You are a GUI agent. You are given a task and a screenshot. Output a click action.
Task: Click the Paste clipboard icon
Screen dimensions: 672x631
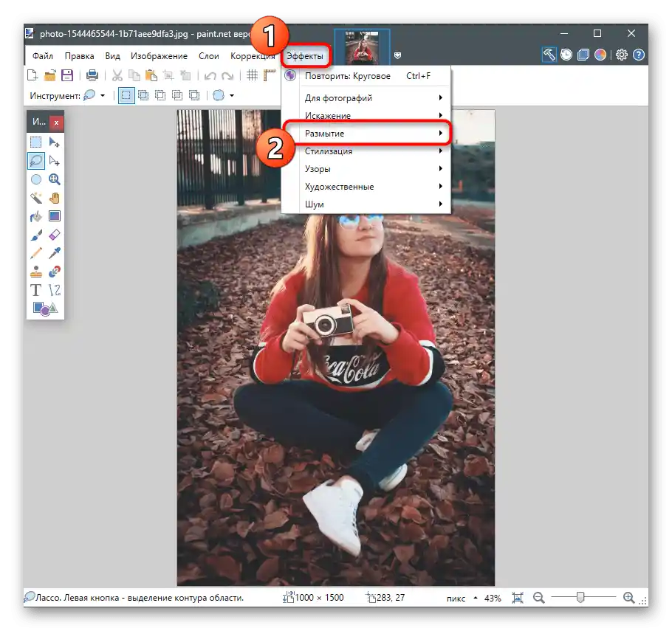(151, 75)
